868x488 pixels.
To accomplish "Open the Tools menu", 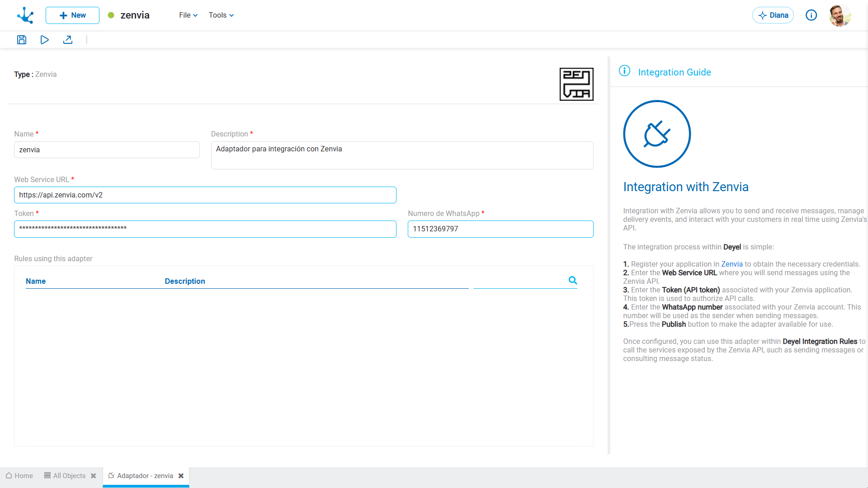I will point(221,15).
